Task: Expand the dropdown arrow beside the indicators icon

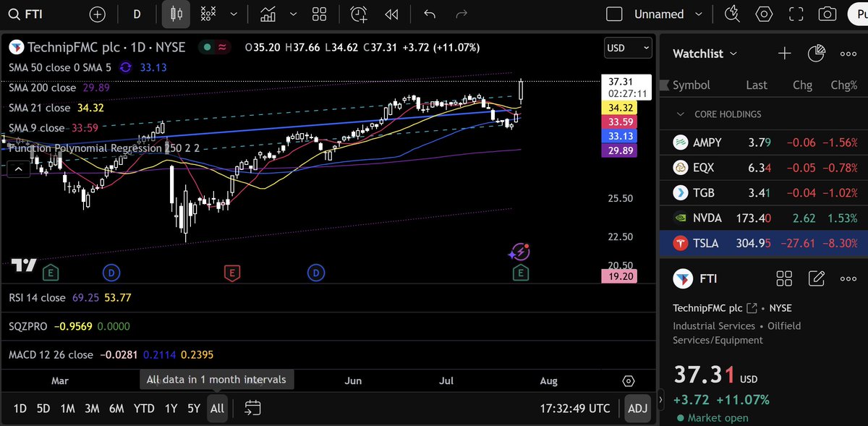Action: tap(233, 14)
